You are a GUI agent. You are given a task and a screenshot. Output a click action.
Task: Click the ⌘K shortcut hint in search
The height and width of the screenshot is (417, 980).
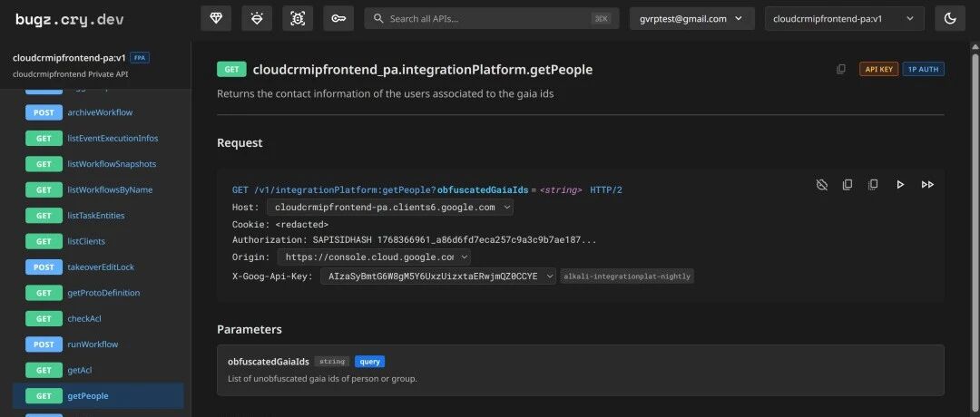pyautogui.click(x=602, y=19)
